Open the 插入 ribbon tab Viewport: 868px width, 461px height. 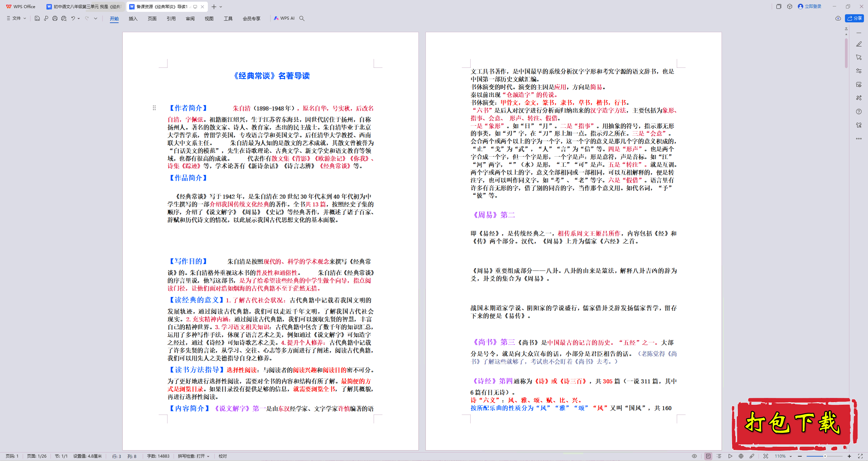point(133,18)
